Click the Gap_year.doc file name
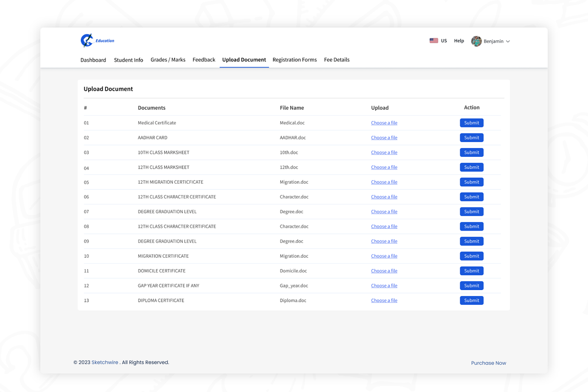Screen dimensions: 588x392 [x=294, y=286]
